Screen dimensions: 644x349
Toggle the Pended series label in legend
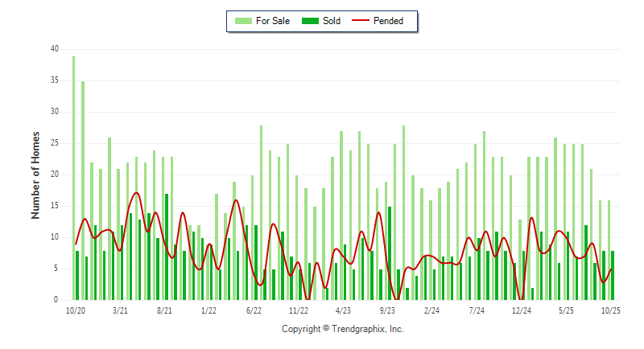pyautogui.click(x=389, y=21)
